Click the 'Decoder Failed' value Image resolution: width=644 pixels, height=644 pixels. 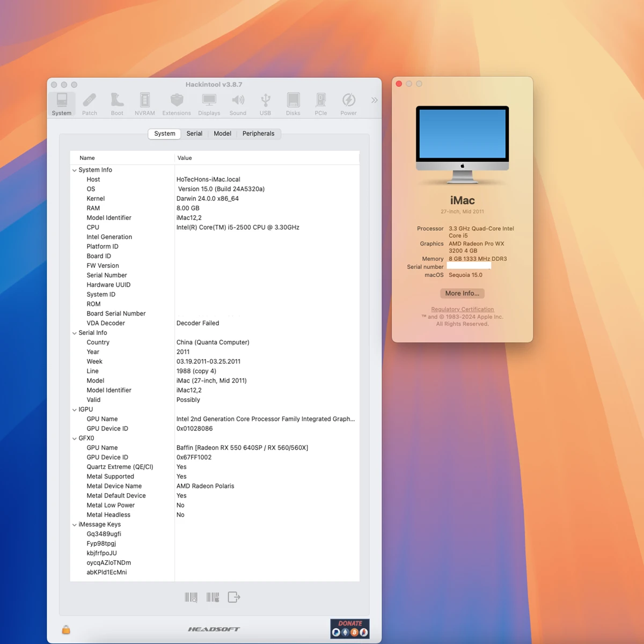point(197,323)
